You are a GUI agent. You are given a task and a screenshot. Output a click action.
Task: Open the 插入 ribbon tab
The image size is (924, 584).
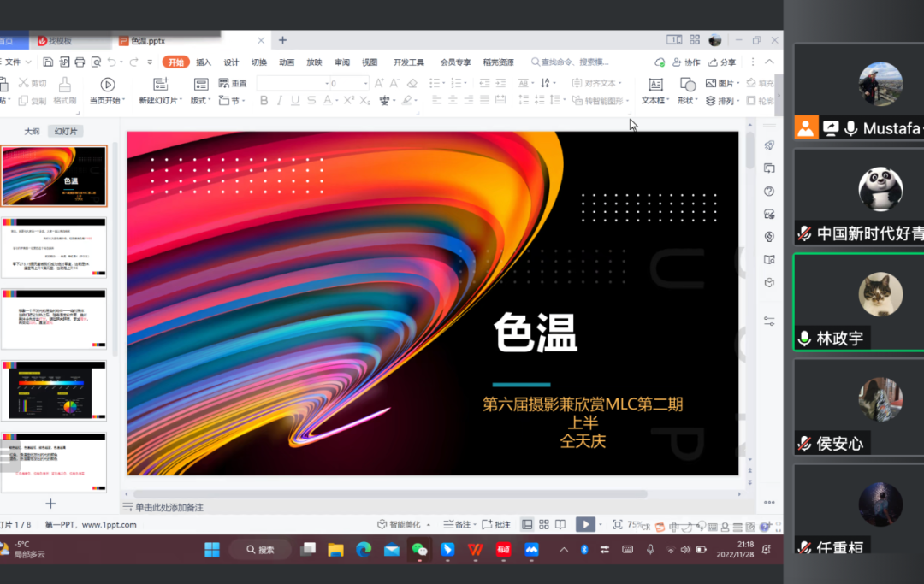tap(204, 62)
